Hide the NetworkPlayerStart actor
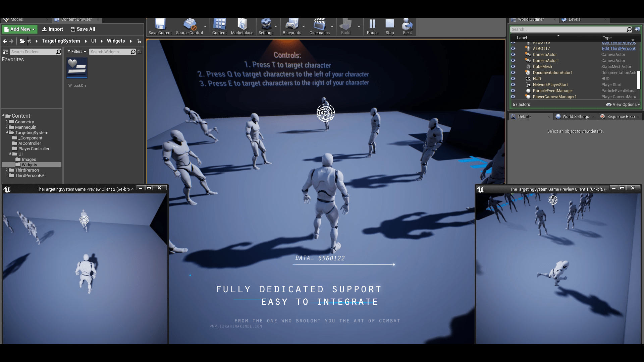 513,84
